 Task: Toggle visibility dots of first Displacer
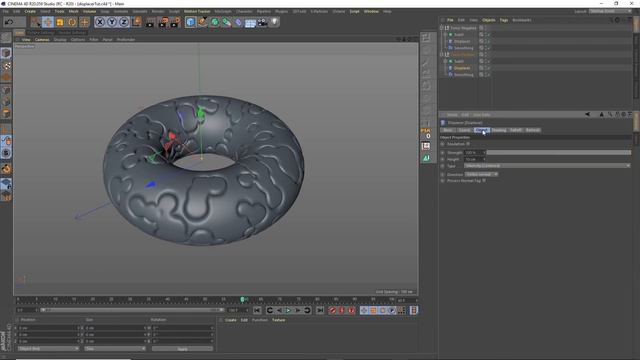(x=487, y=41)
